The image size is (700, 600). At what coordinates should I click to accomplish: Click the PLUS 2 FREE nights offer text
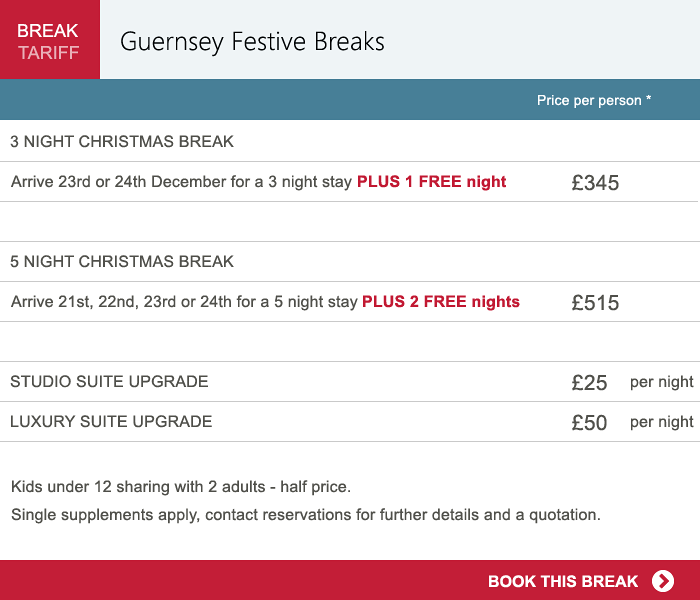441,302
